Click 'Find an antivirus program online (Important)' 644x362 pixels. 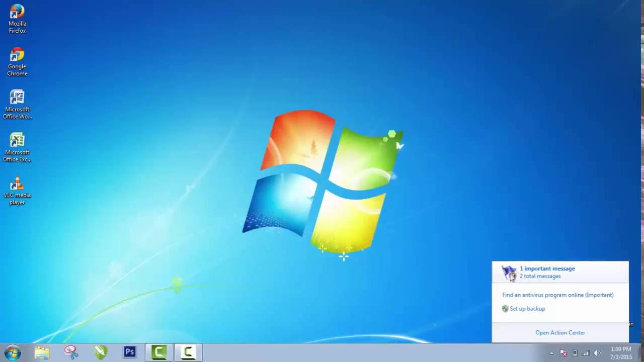(557, 295)
